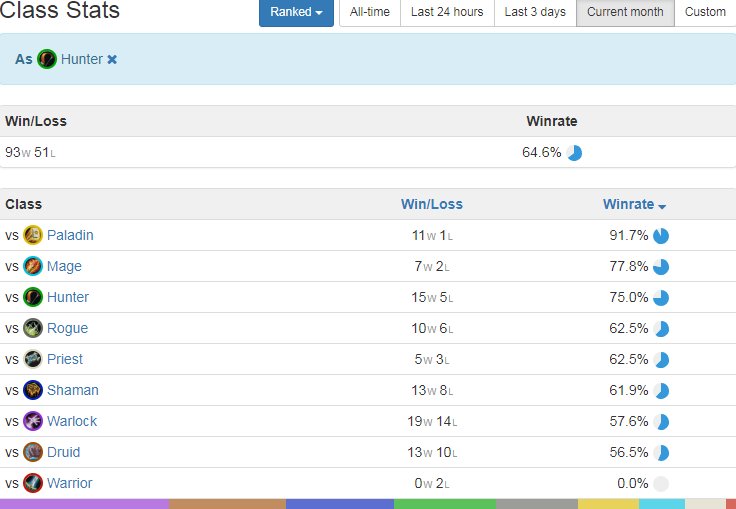The width and height of the screenshot is (736, 509).
Task: Click the cyan segment of the bottom color bar
Action: (662, 504)
